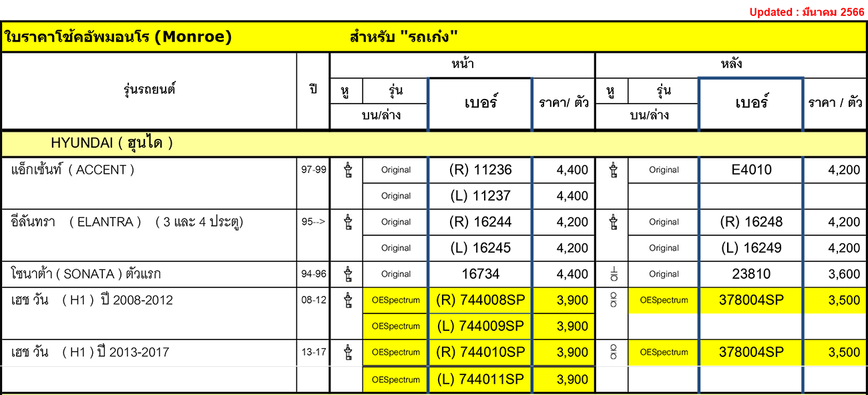The image size is (868, 395).
Task: Click the front mount icon in ACCENT row
Action: 347,170
